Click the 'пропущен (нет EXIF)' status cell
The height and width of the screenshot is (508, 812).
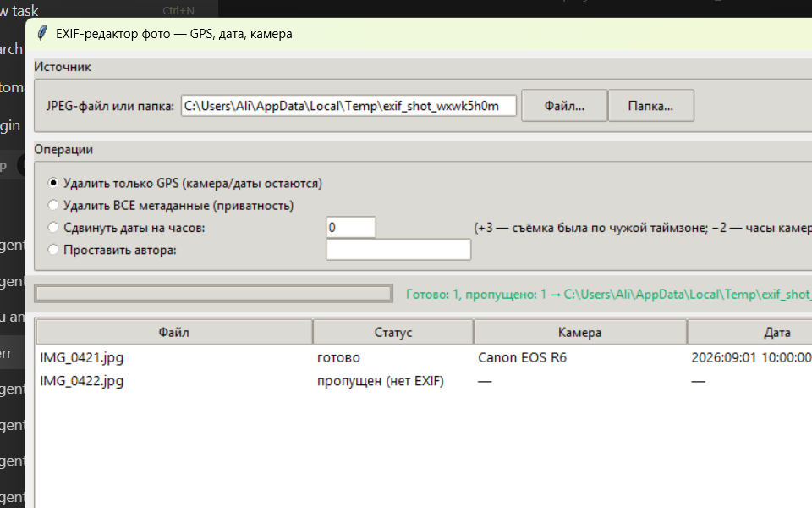pyautogui.click(x=381, y=381)
